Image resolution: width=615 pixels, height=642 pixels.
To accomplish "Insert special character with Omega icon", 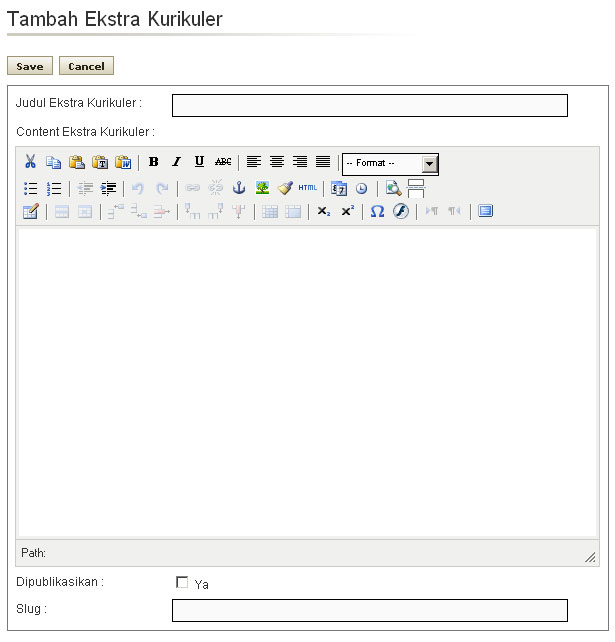I will click(x=378, y=211).
